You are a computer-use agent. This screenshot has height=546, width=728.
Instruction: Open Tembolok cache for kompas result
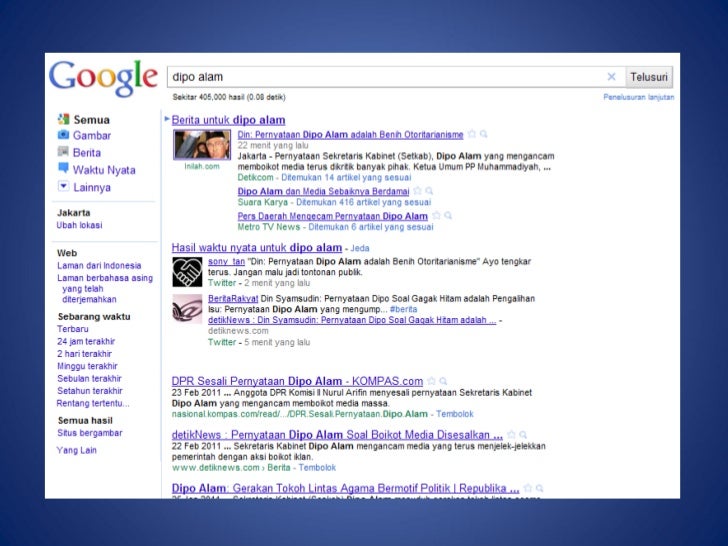point(455,414)
